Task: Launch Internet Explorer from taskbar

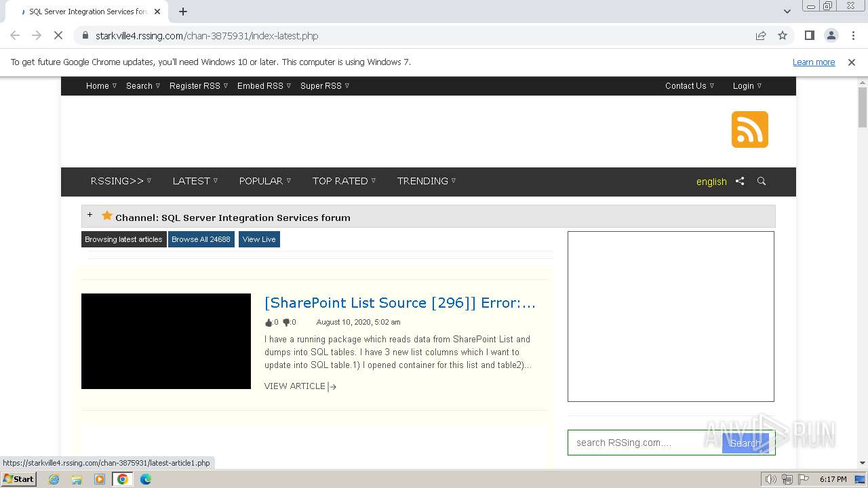Action: point(54,479)
